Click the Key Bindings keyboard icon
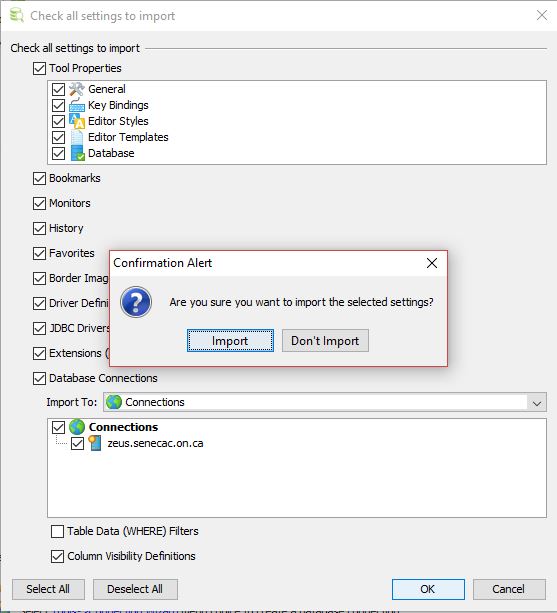Image resolution: width=557 pixels, height=613 pixels. (77, 105)
